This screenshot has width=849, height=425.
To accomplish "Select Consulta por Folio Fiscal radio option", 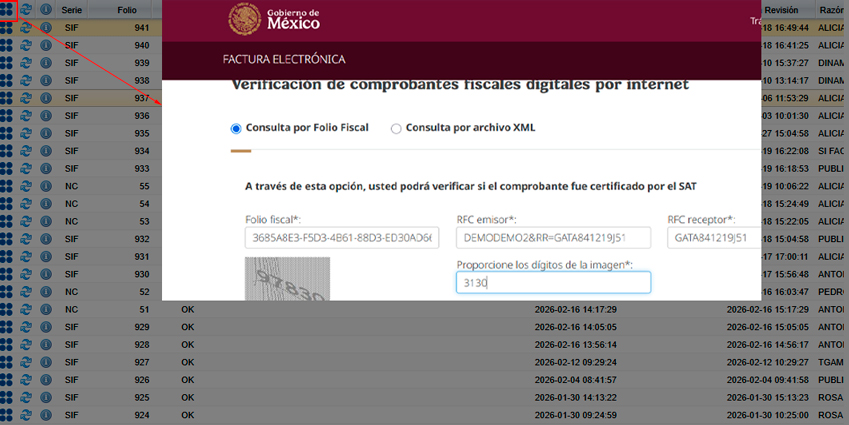I will pos(236,128).
